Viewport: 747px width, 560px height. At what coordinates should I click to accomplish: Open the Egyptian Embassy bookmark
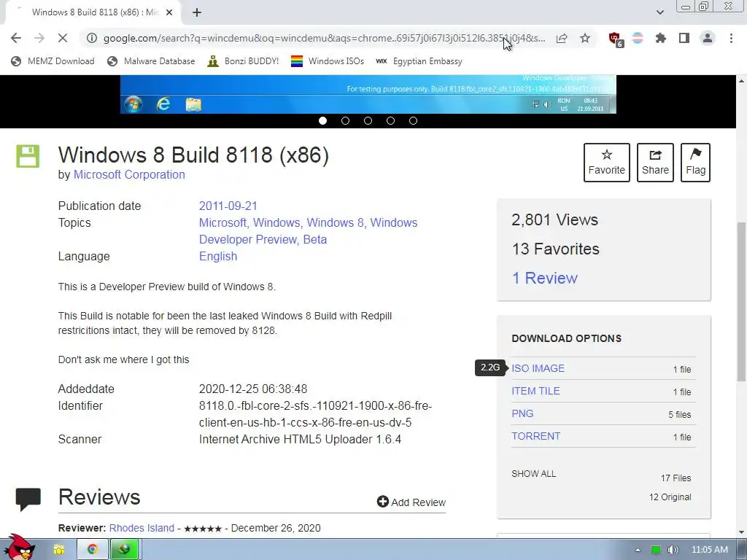tap(419, 61)
